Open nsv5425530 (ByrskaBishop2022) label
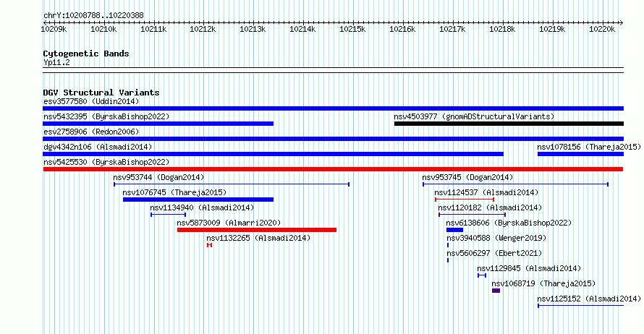The height and width of the screenshot is (334, 644). (x=106, y=162)
